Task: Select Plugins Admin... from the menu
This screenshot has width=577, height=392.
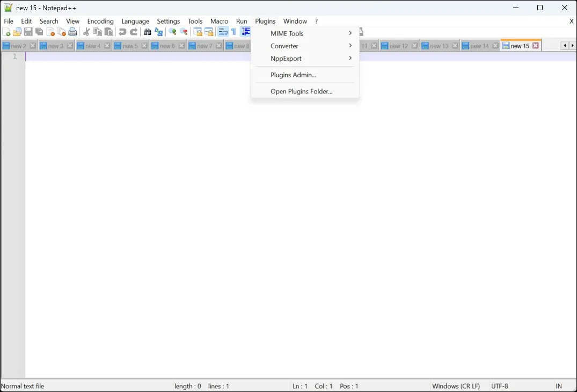Action: (x=293, y=75)
